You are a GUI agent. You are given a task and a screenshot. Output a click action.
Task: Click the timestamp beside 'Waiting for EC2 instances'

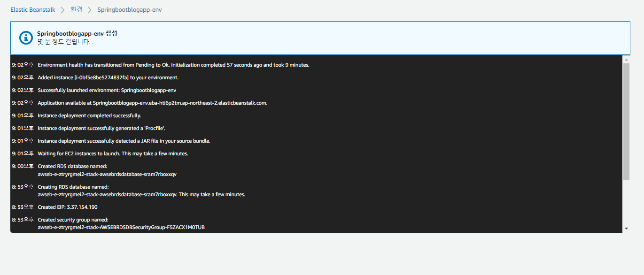[x=23, y=153]
